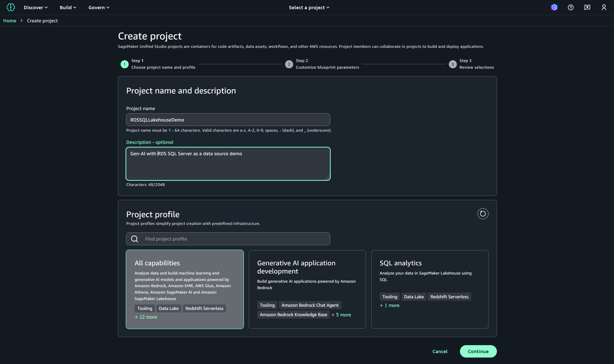614x364 pixels.
Task: Show the + 12 more blueprints link
Action: pyautogui.click(x=146, y=317)
